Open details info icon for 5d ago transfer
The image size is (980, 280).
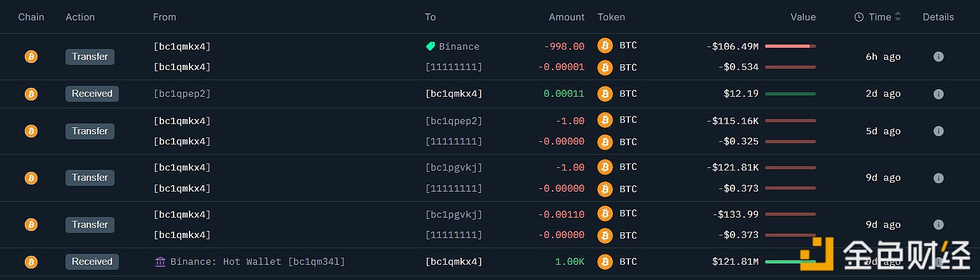(x=938, y=131)
